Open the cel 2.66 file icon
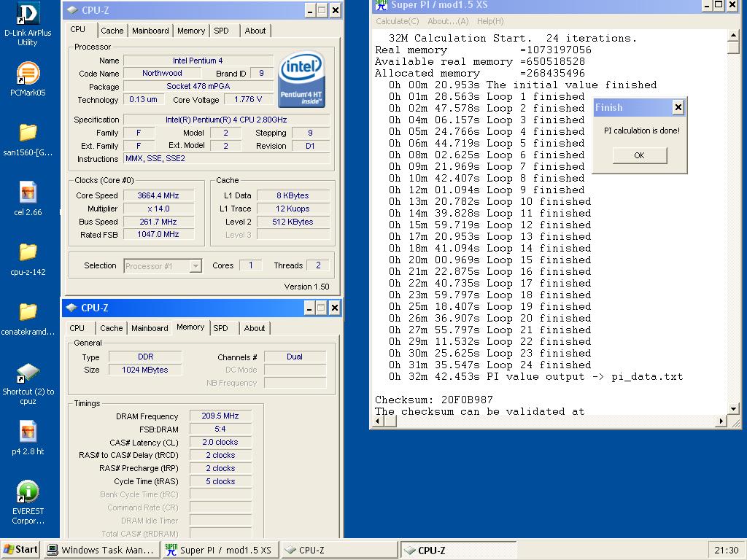The width and height of the screenshot is (747, 560). pyautogui.click(x=28, y=199)
